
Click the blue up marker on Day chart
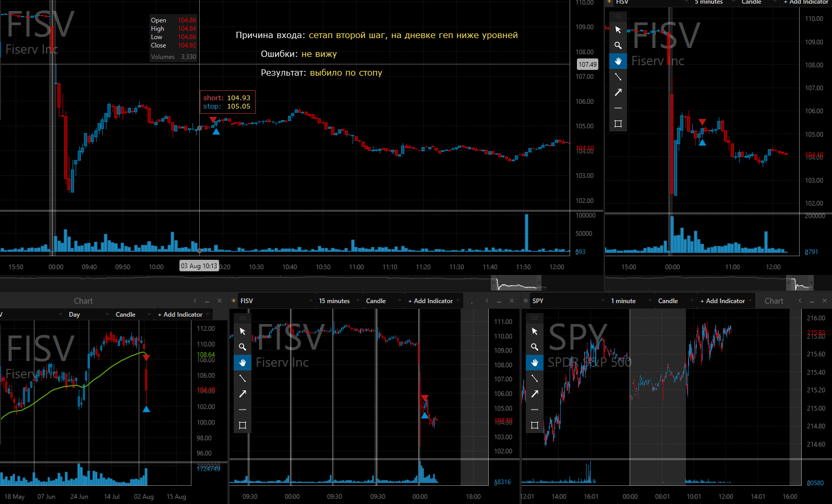[147, 409]
